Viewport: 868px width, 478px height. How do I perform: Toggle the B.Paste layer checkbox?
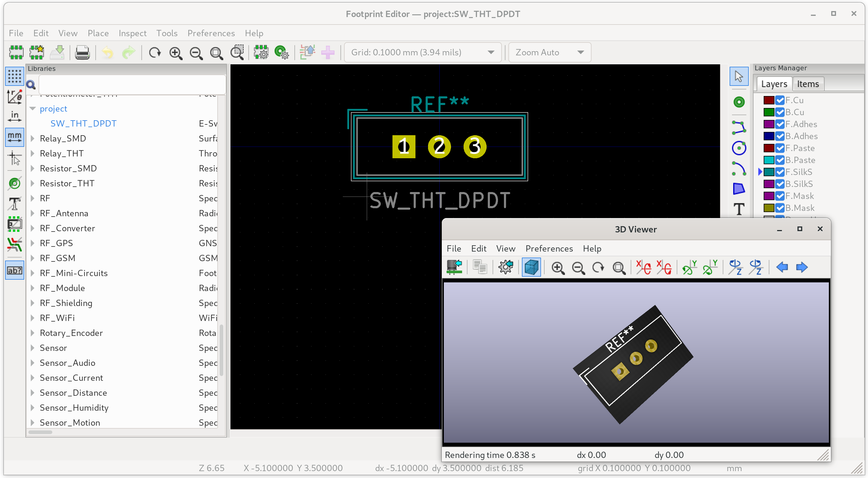click(x=780, y=160)
